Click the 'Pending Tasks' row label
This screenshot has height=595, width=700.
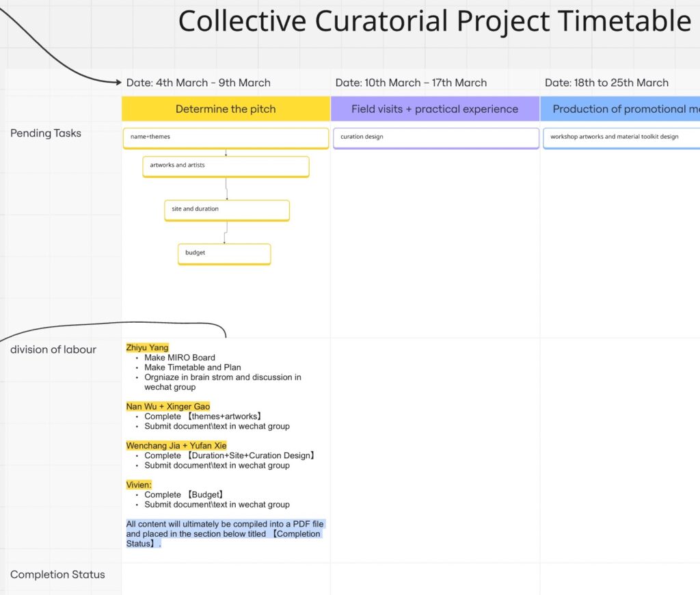46,133
